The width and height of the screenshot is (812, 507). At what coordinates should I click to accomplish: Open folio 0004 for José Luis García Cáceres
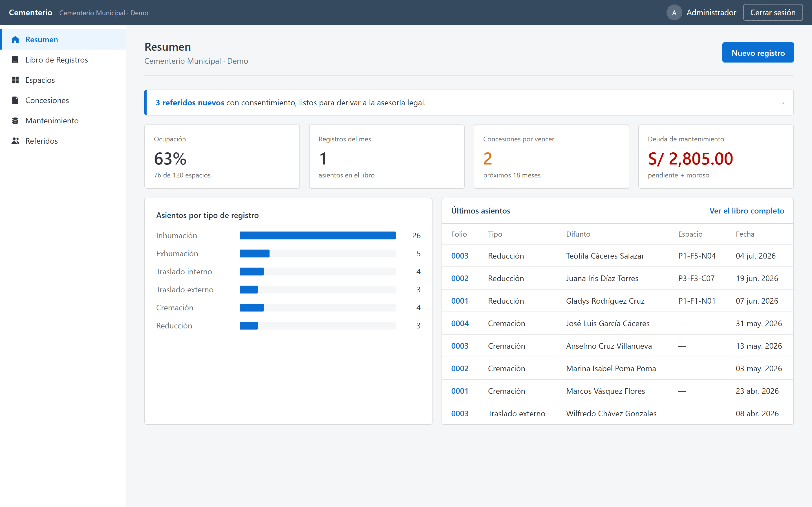[x=459, y=323]
